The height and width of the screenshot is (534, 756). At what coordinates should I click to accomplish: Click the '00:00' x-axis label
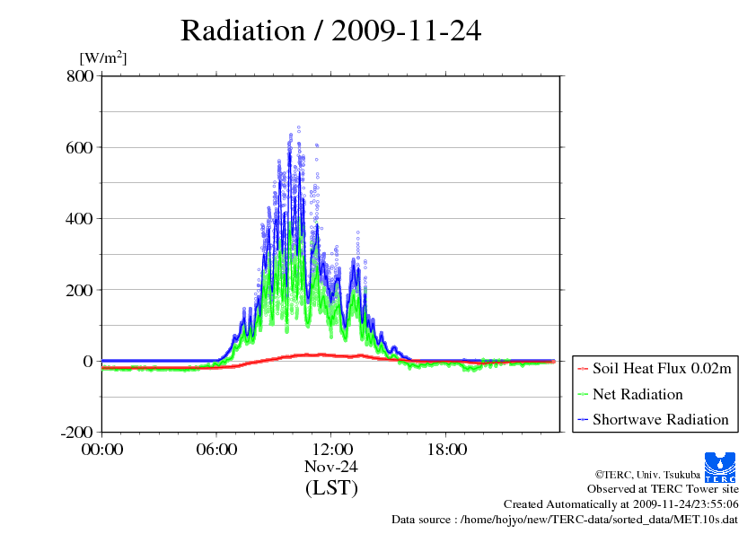102,450
